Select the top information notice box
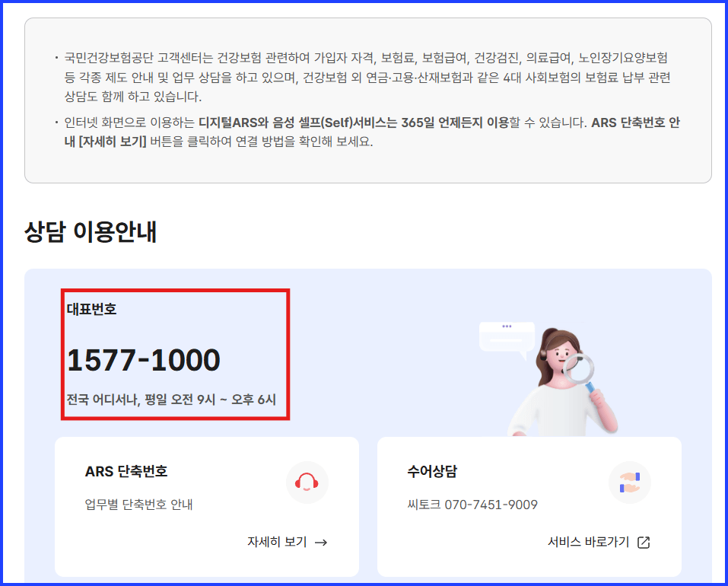Image resolution: width=728 pixels, height=586 pixels. pyautogui.click(x=364, y=104)
